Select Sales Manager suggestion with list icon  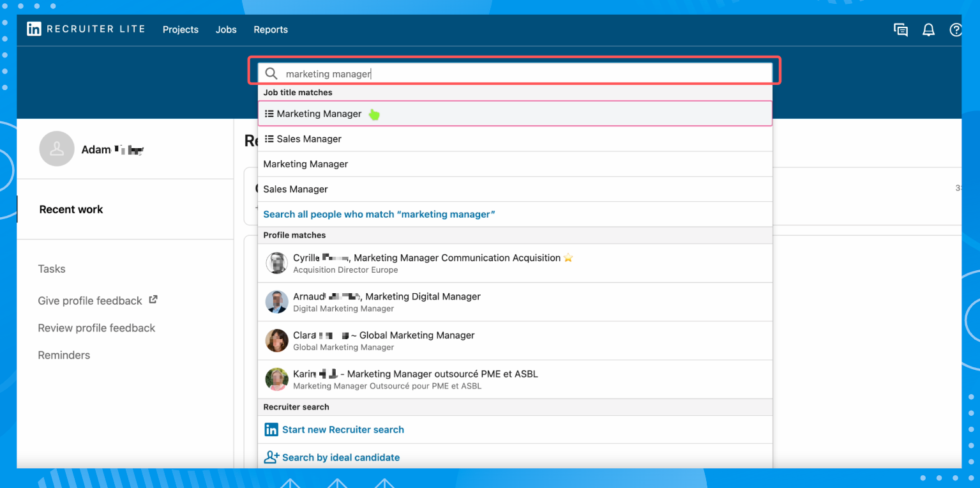coord(515,139)
